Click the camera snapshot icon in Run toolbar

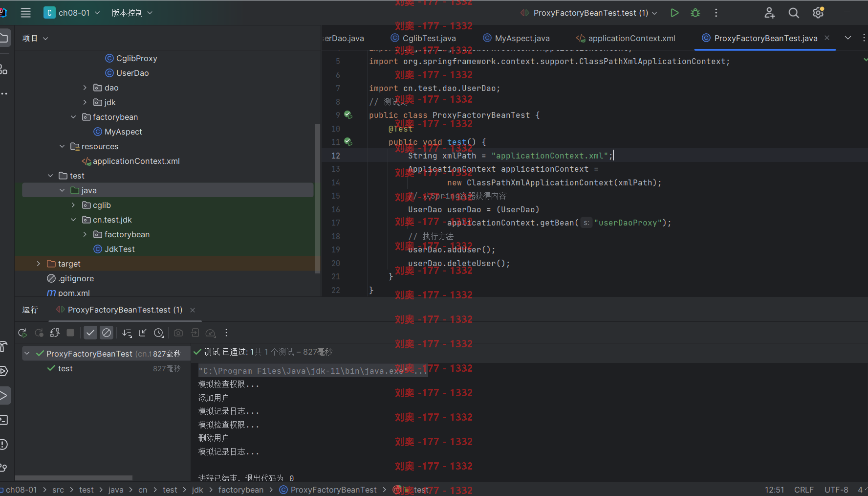[x=178, y=333]
